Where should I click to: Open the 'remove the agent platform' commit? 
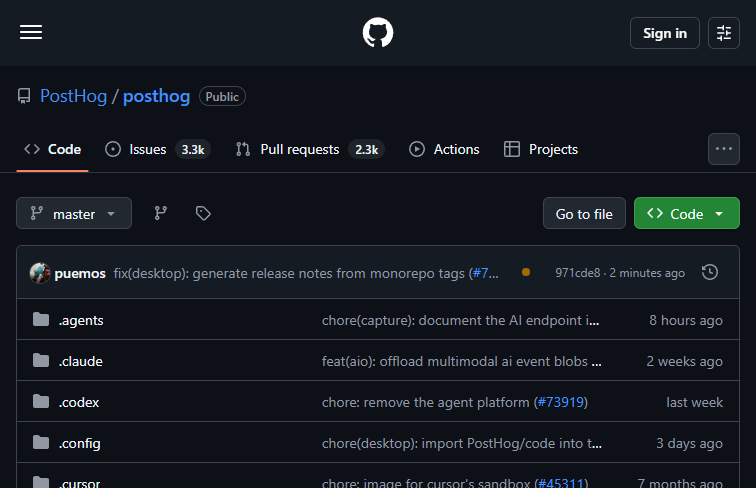pyautogui.click(x=426, y=402)
